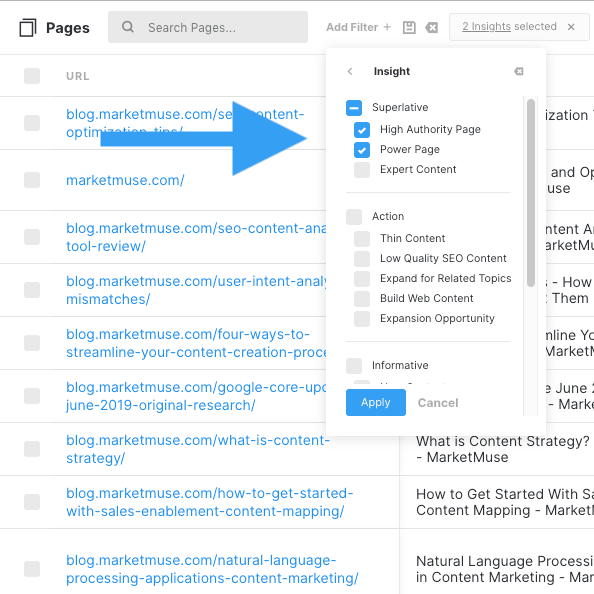This screenshot has height=594, width=594.
Task: Remove the 2 Insights selected filter chip
Action: [x=571, y=27]
